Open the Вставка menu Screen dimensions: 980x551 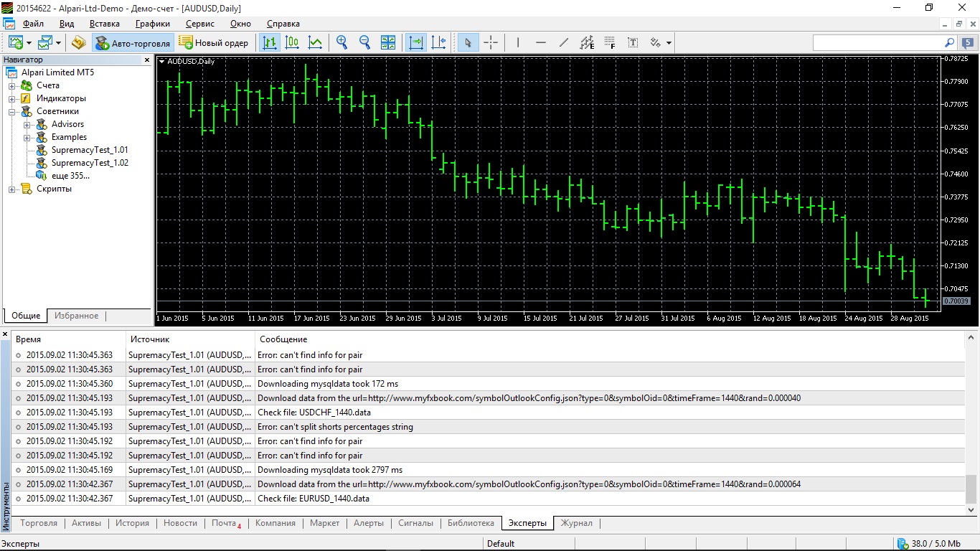(105, 24)
